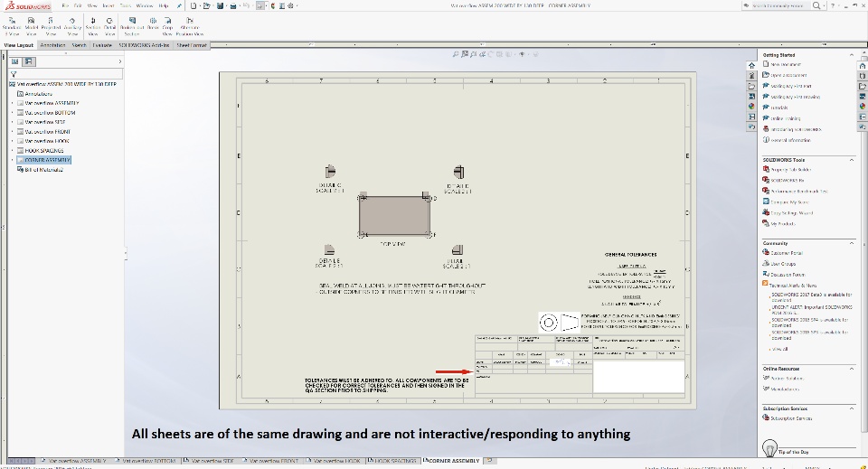The height and width of the screenshot is (469, 868).
Task: Open the Appearances color-ball task pane tab
Action: click(x=751, y=107)
